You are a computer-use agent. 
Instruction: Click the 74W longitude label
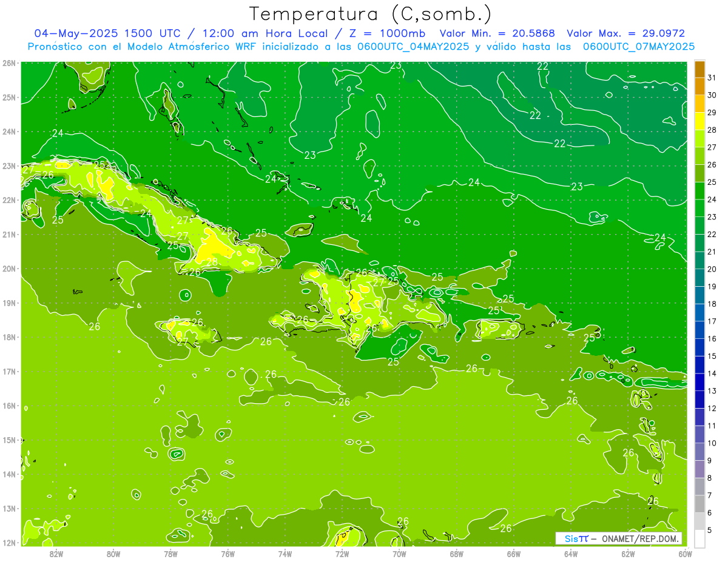(x=285, y=554)
